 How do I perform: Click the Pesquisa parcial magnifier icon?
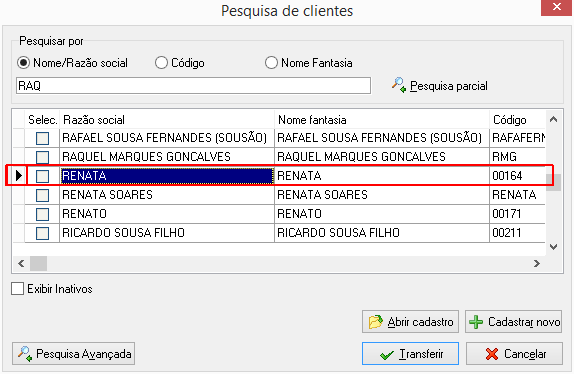pyautogui.click(x=399, y=85)
